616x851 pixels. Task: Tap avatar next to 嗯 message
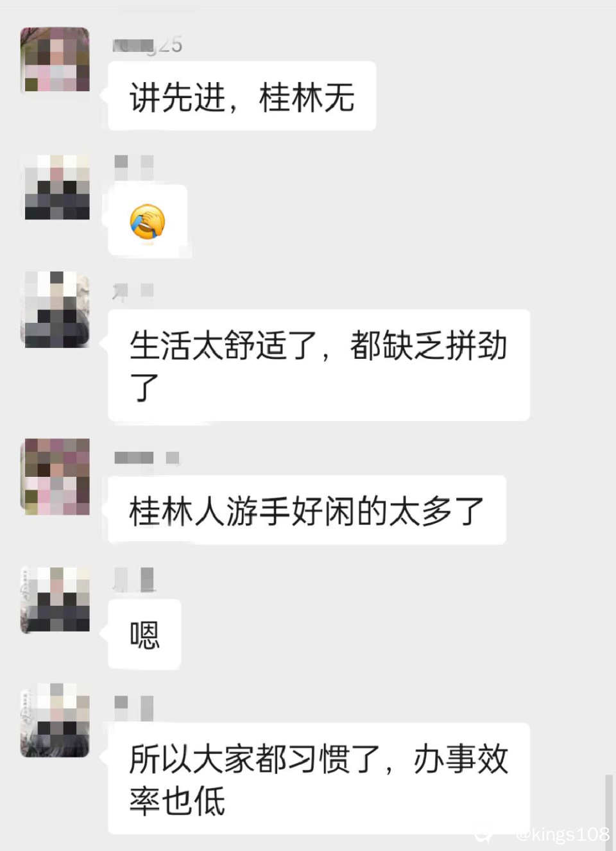pyautogui.click(x=55, y=599)
